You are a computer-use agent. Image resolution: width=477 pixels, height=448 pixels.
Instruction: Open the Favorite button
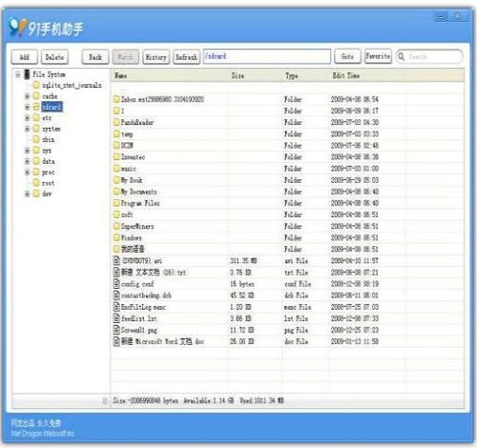[378, 56]
